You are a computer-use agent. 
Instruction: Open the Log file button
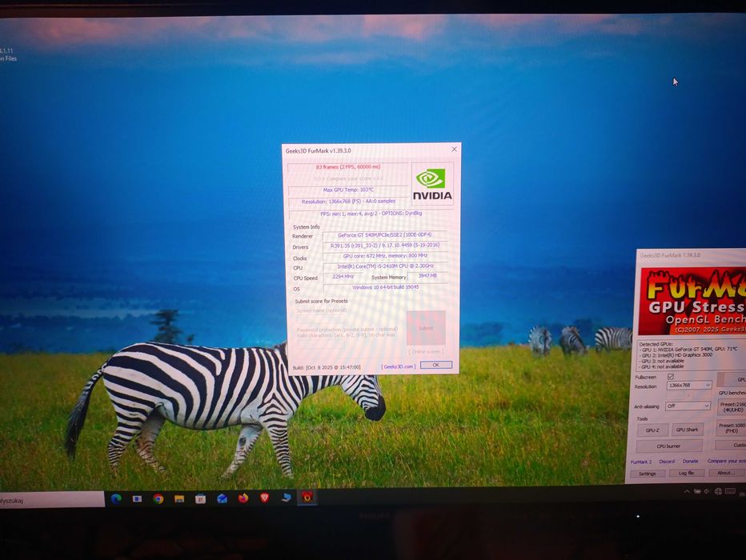point(686,473)
